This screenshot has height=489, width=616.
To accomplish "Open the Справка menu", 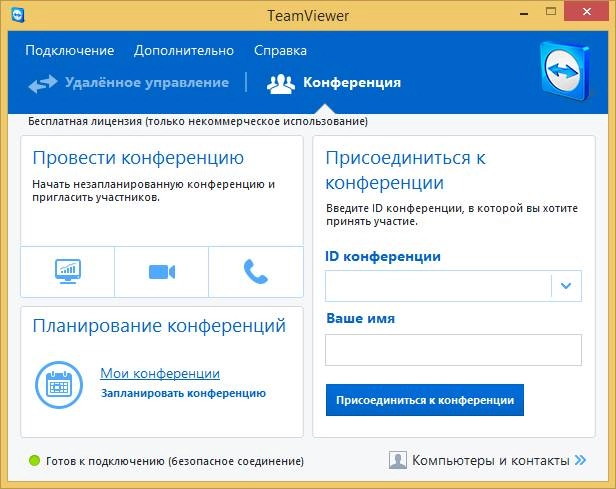I will pyautogui.click(x=280, y=51).
